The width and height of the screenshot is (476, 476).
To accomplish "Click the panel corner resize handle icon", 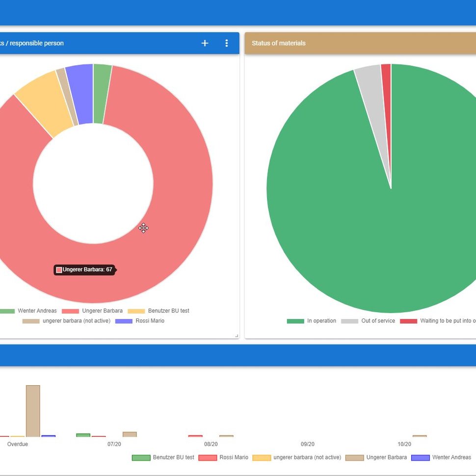I will point(237,336).
